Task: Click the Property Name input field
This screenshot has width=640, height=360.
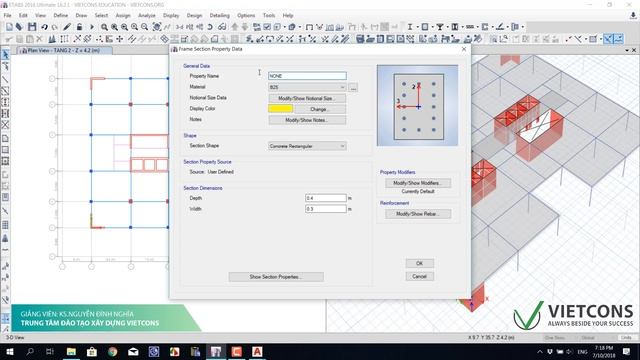Action: click(x=307, y=76)
